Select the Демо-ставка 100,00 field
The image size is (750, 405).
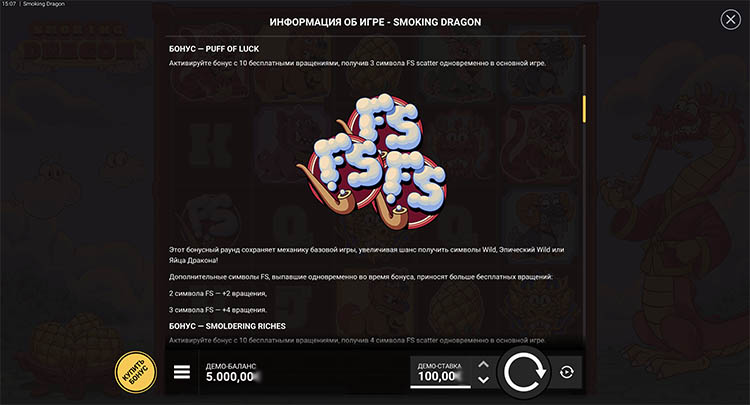441,372
